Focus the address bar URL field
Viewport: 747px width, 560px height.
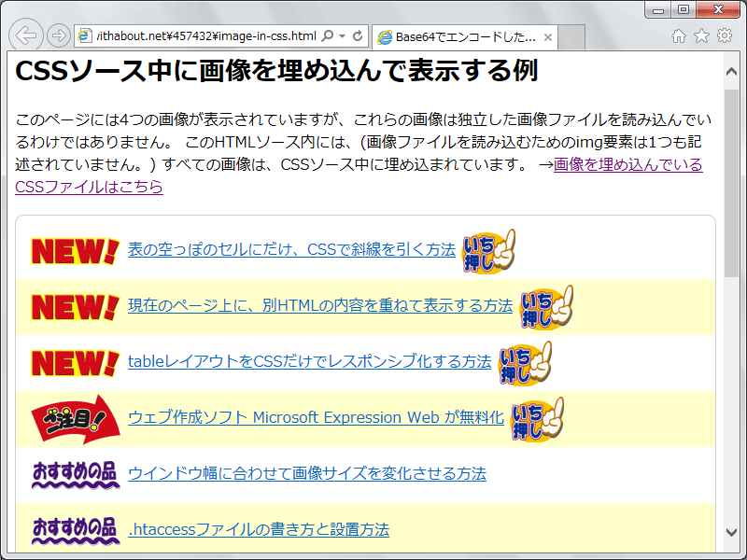tap(205, 36)
